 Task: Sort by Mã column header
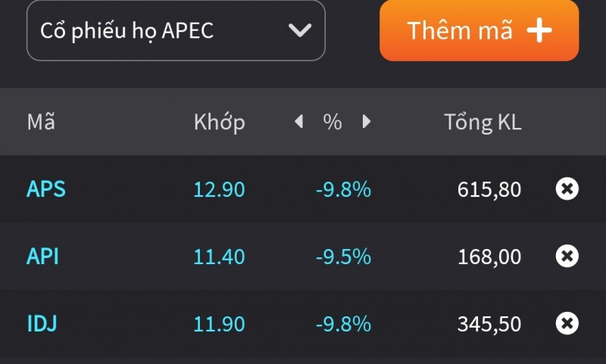pyautogui.click(x=41, y=122)
